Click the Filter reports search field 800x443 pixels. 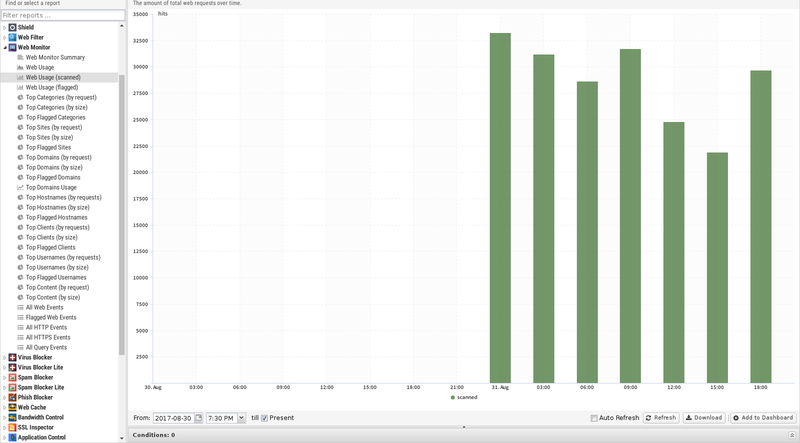pos(62,15)
